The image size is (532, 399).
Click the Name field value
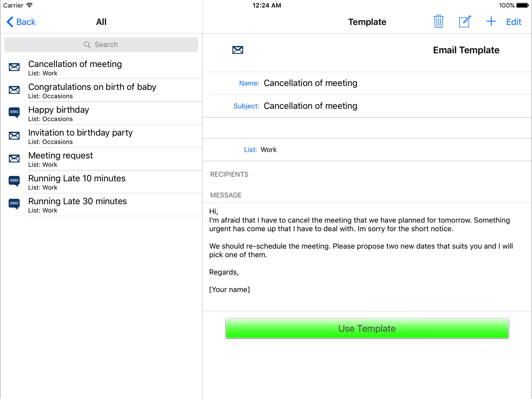click(310, 83)
